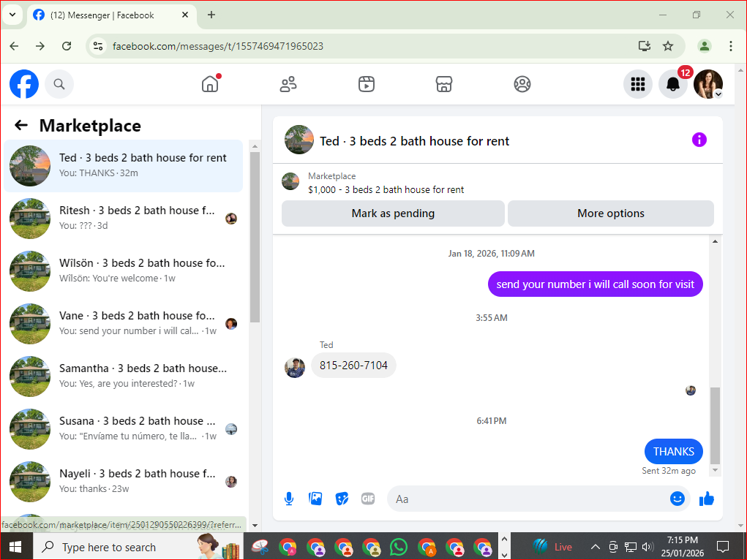This screenshot has width=747, height=560.
Task: Select the Vane conversation in the list
Action: 124,324
